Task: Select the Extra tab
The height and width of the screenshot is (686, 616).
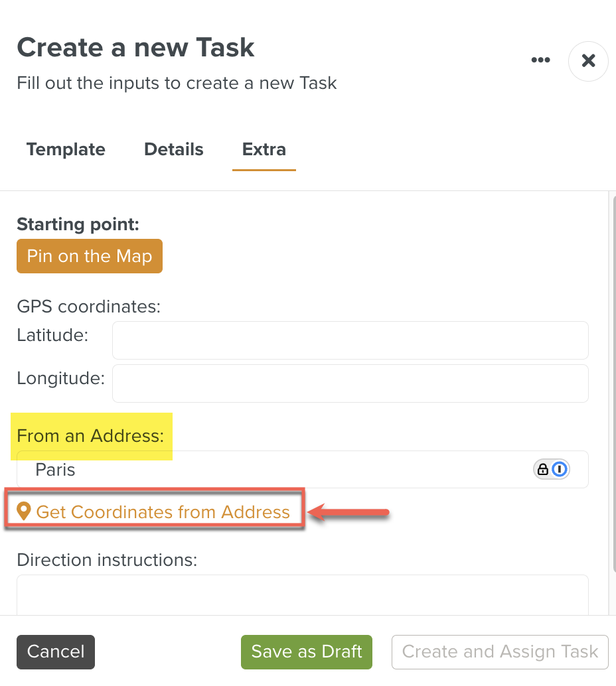Action: coord(264,149)
